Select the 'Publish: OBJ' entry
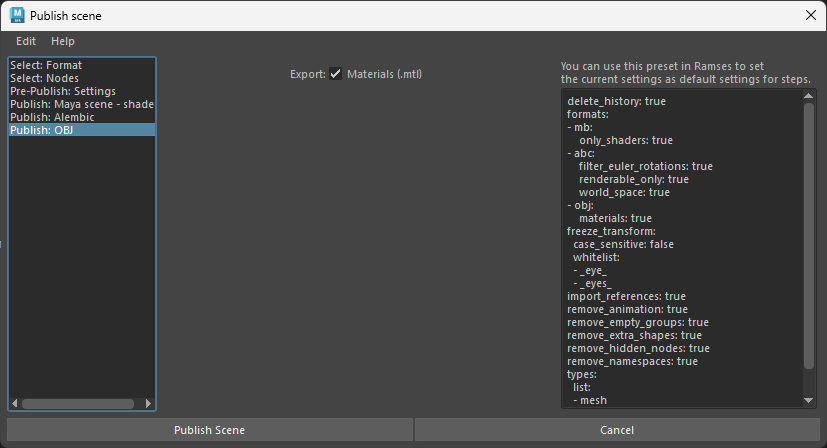Viewport: 827px width, 448px height. click(x=41, y=130)
